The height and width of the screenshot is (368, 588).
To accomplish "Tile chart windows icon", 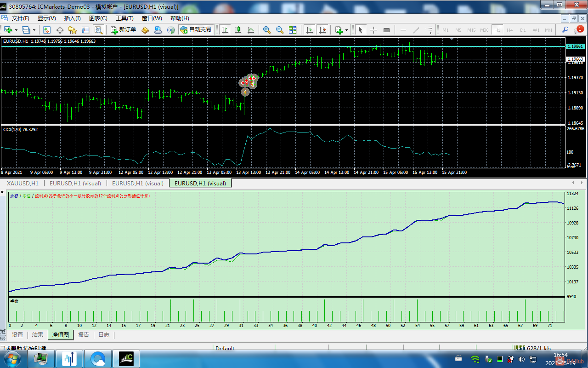I will coord(293,30).
